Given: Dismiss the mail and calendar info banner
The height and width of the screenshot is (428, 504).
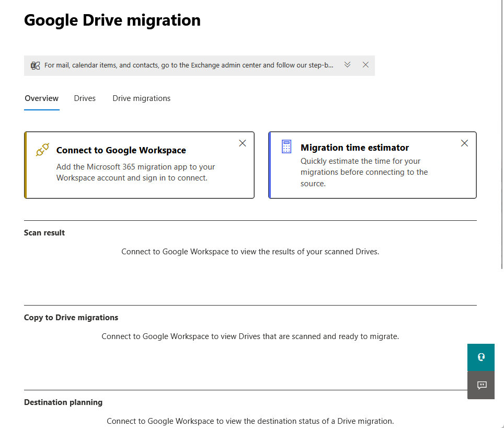Looking at the screenshot, I should pyautogui.click(x=365, y=65).
